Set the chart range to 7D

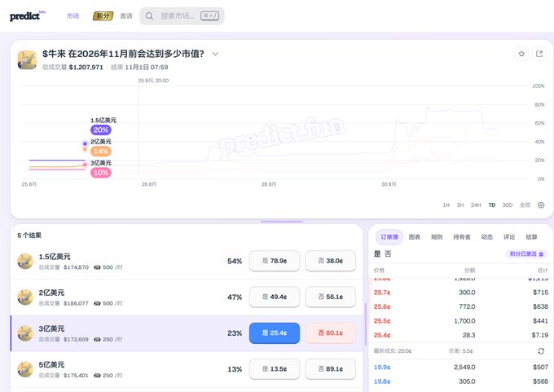click(x=492, y=205)
